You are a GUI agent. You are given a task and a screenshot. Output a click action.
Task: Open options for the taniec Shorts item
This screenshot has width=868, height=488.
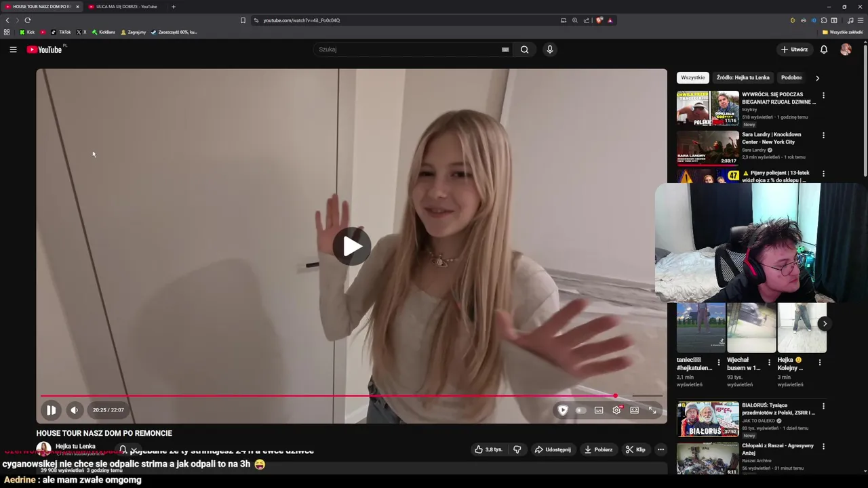click(x=719, y=363)
